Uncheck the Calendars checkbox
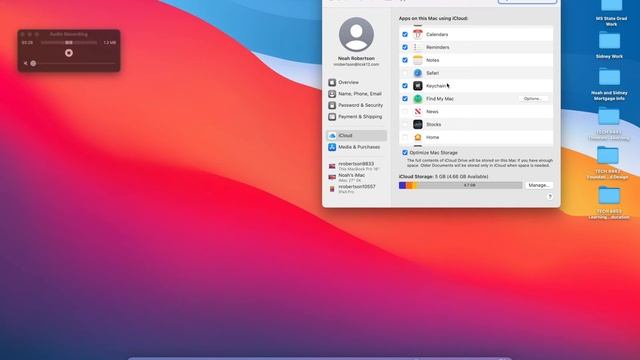This screenshot has width=640, height=360. pos(405,35)
